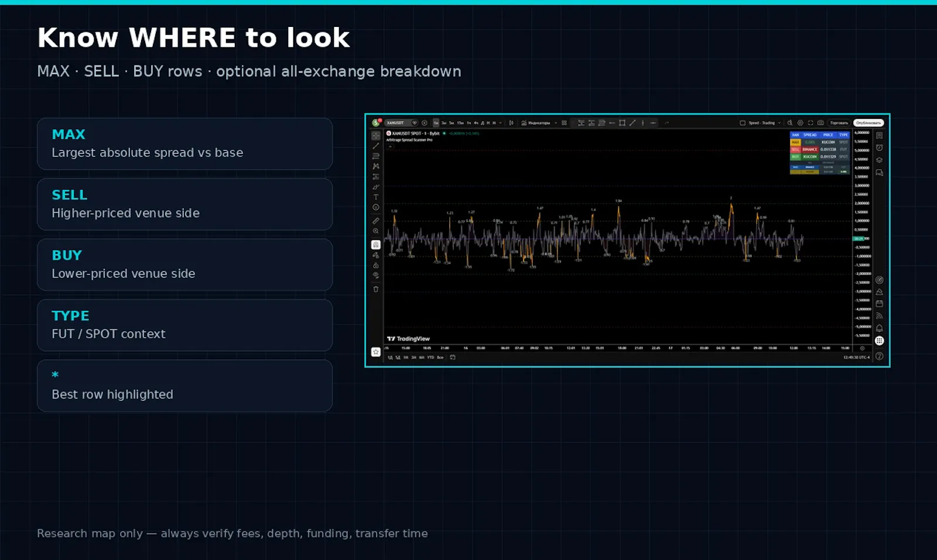Click the Опубликовать publish button

(868, 123)
